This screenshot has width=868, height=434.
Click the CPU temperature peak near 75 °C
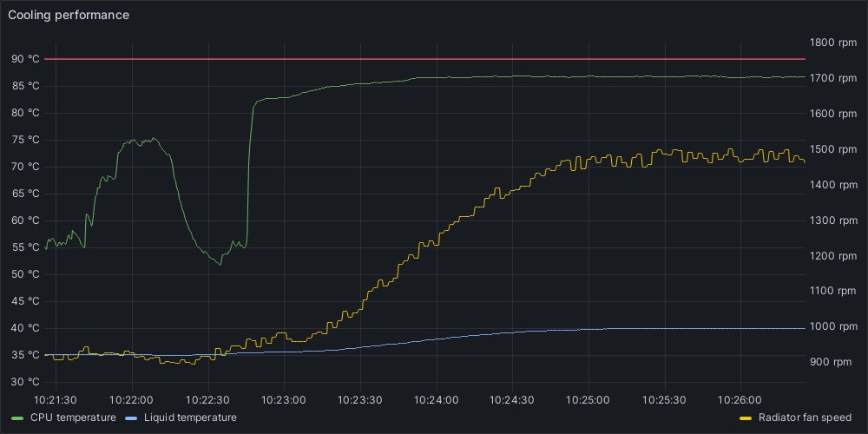pyautogui.click(x=141, y=140)
